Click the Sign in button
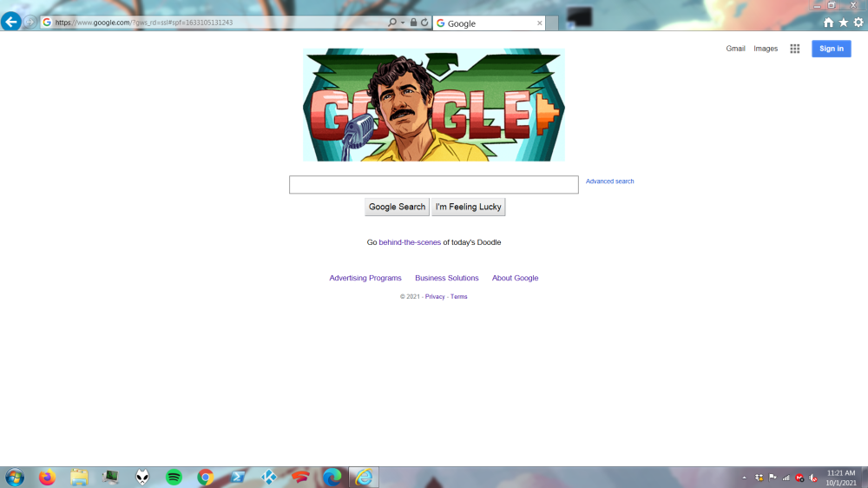 pyautogui.click(x=831, y=49)
